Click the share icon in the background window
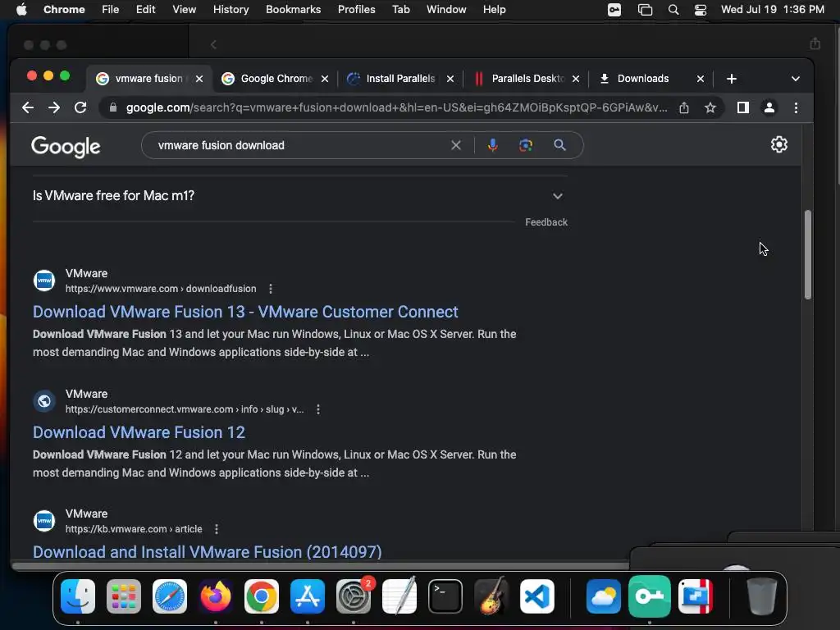Image resolution: width=840 pixels, height=630 pixels. pos(815,44)
